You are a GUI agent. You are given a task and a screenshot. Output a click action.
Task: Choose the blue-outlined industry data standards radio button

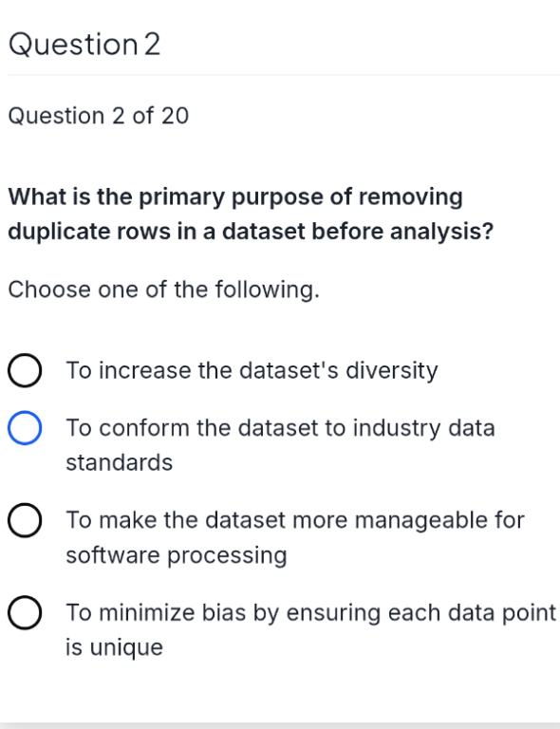[x=25, y=428]
